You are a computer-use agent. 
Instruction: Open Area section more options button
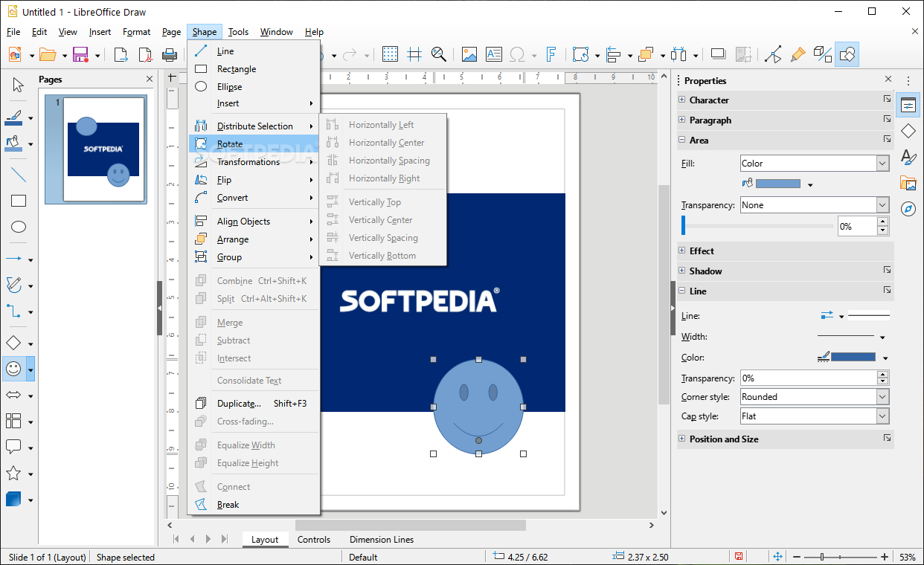pyautogui.click(x=887, y=140)
